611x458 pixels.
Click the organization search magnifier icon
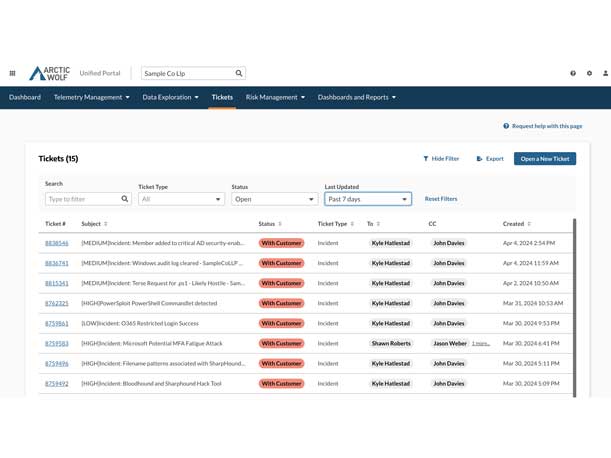[239, 73]
